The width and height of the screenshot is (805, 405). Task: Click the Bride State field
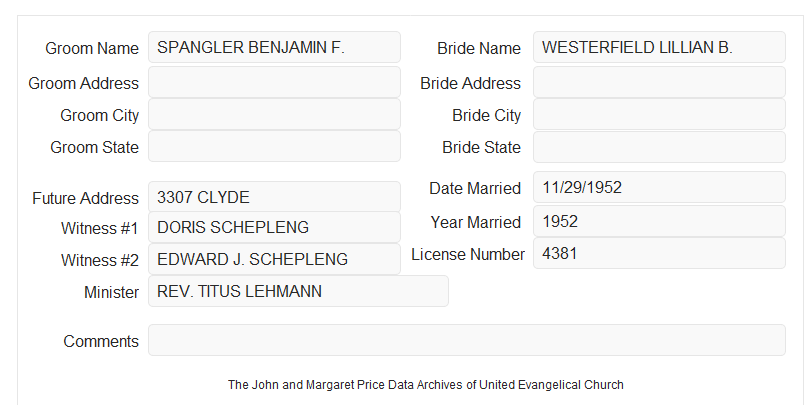pyautogui.click(x=659, y=147)
